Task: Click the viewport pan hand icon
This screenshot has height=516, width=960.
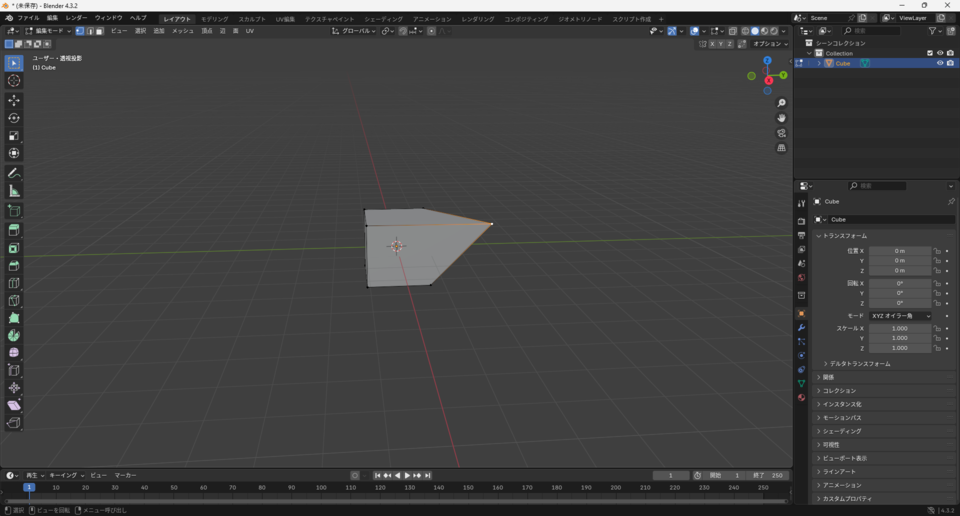Action: (x=781, y=118)
